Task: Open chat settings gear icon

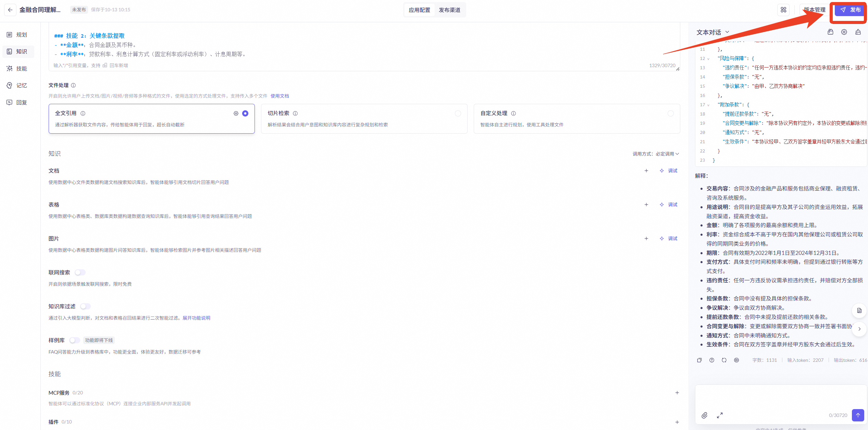Action: [x=844, y=32]
